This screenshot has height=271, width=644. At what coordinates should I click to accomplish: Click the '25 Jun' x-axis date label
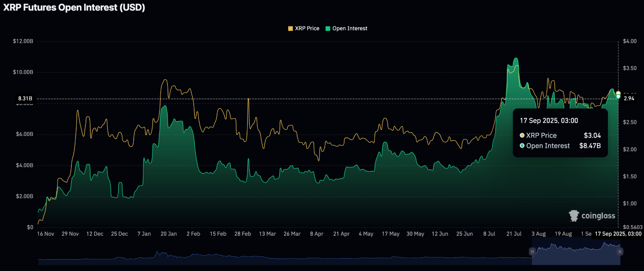click(x=465, y=234)
